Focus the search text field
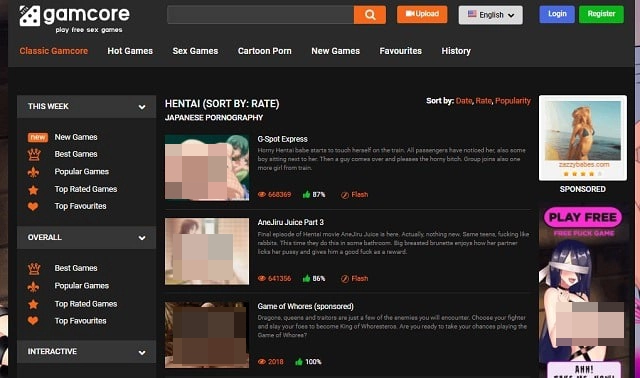Viewport: 640px width, 378px height. [x=260, y=15]
